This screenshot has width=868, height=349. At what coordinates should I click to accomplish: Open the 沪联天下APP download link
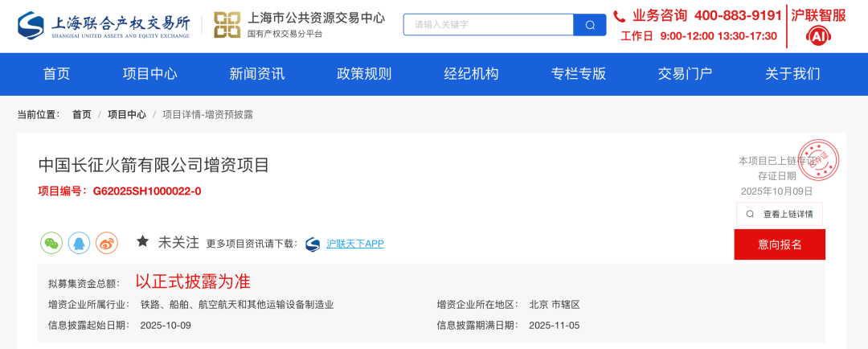354,244
